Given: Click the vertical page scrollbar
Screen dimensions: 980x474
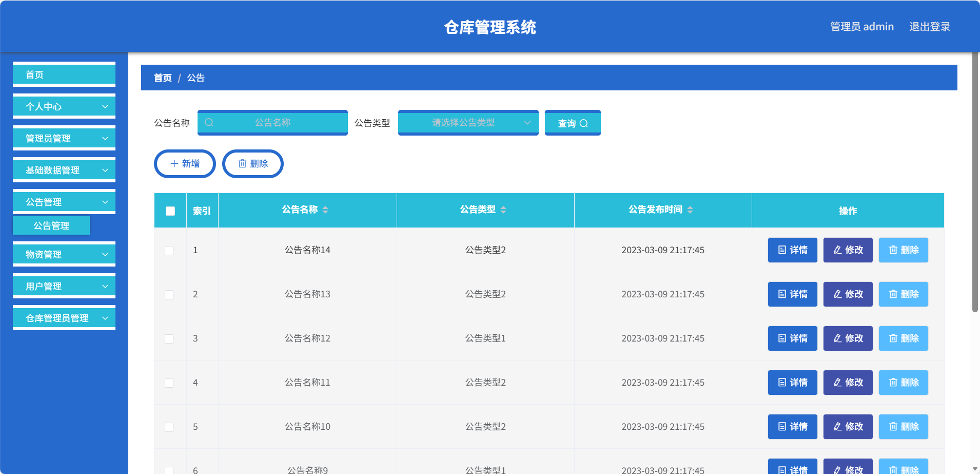Looking at the screenshot, I should pos(975,182).
